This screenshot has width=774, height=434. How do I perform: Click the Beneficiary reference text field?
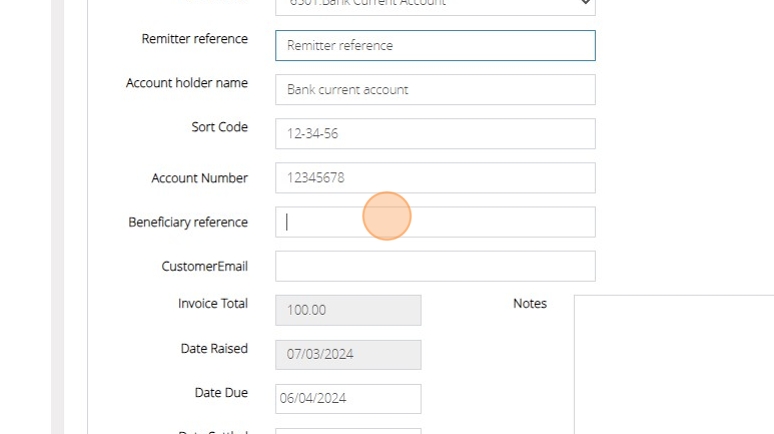(435, 222)
